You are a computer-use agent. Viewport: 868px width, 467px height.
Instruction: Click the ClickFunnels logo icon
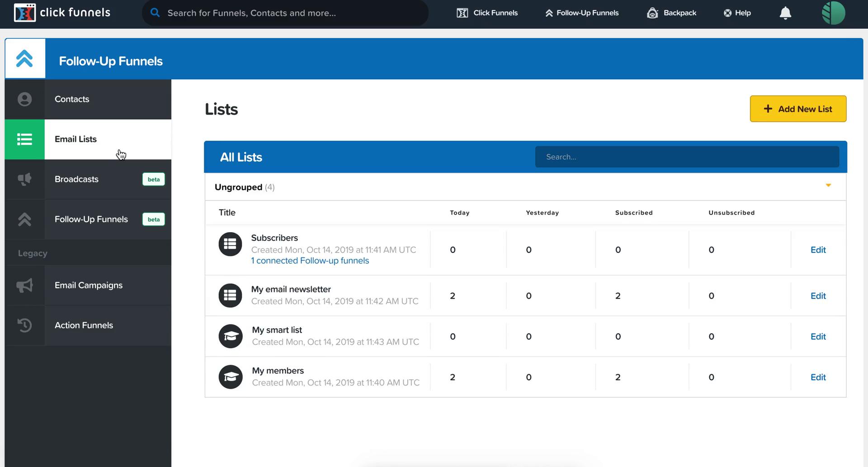tap(25, 13)
